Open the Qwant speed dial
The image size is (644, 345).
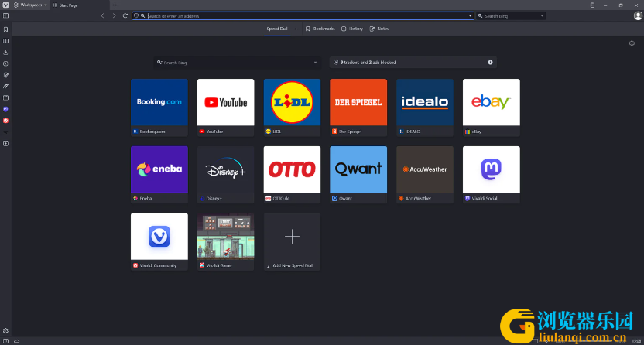(x=358, y=175)
